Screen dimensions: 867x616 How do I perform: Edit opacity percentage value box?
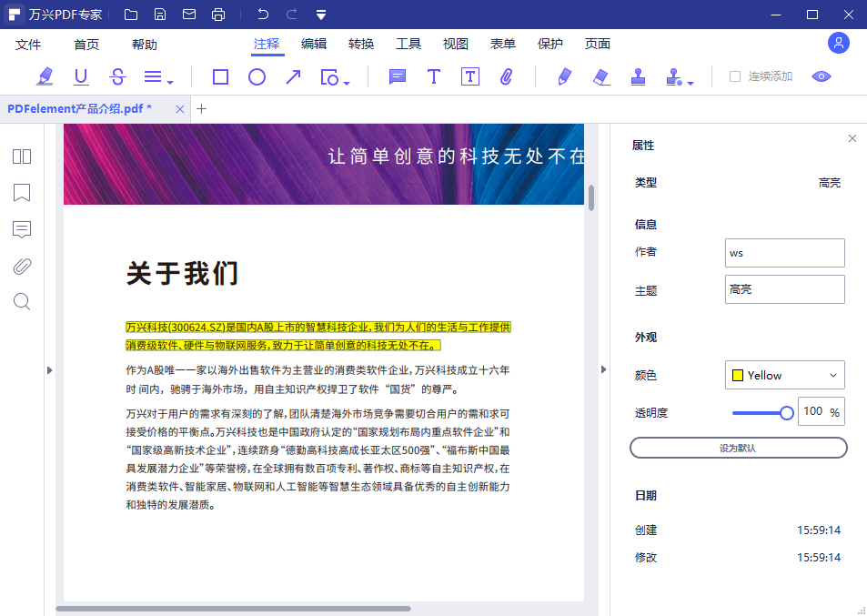[822, 411]
